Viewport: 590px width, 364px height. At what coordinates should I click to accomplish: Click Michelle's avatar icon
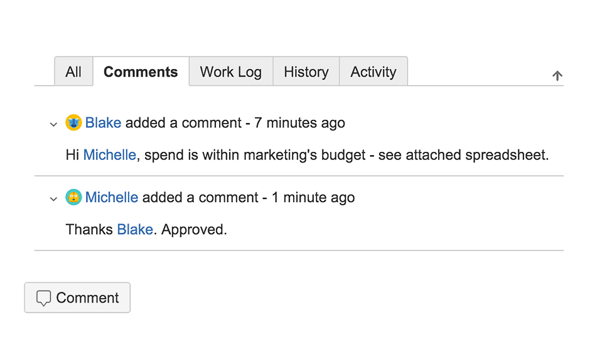pyautogui.click(x=73, y=198)
